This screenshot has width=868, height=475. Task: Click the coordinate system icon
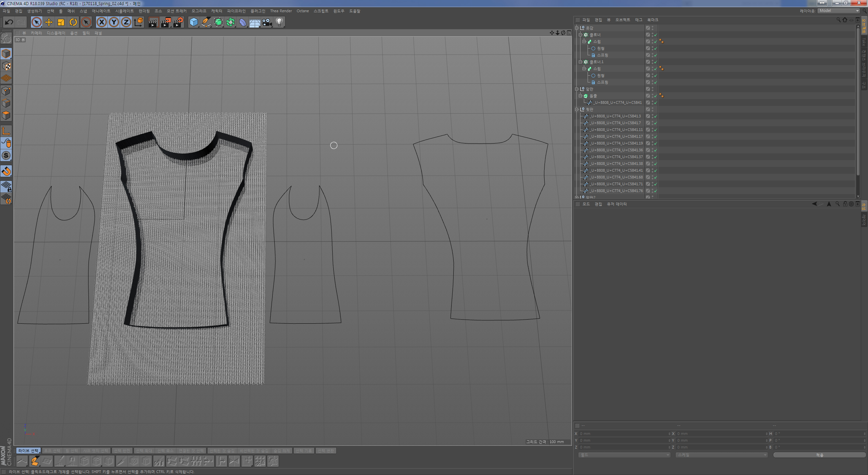pos(139,22)
